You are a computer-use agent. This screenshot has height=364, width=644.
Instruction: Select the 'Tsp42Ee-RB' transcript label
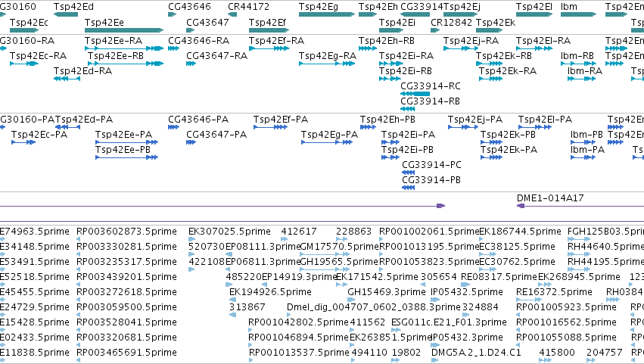116,56
